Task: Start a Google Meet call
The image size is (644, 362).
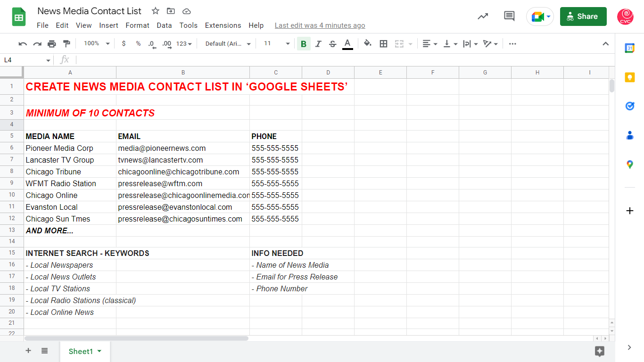Action: click(540, 16)
